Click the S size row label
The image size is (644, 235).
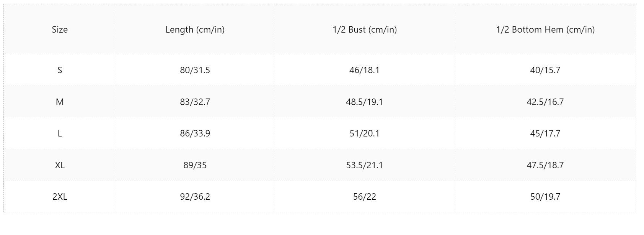pos(60,70)
